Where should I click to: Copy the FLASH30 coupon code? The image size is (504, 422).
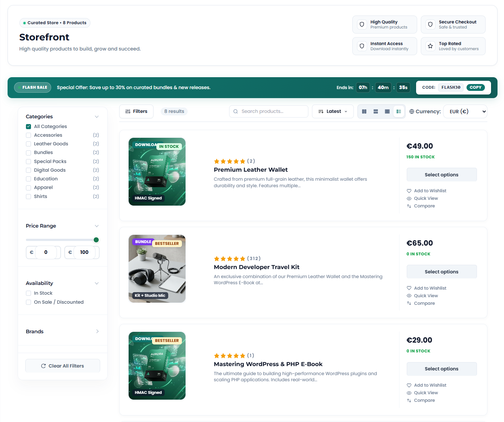click(476, 87)
